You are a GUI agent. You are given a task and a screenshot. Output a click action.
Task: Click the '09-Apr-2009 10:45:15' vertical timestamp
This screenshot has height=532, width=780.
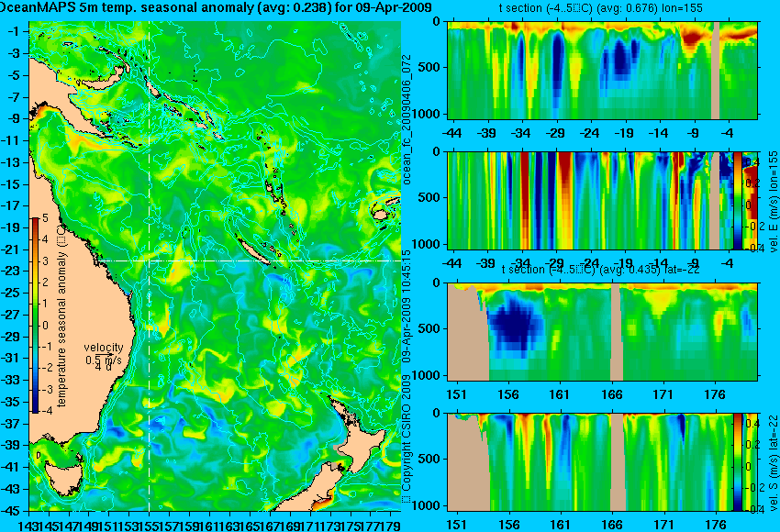[407, 306]
